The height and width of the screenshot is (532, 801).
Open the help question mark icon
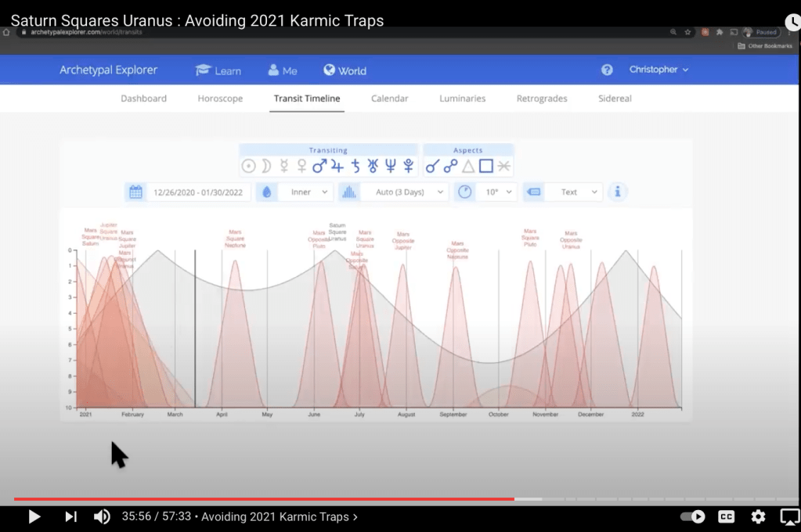(607, 70)
